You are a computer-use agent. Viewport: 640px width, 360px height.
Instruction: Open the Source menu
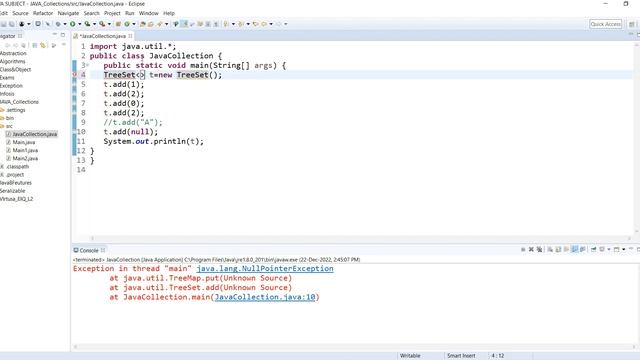pos(20,13)
